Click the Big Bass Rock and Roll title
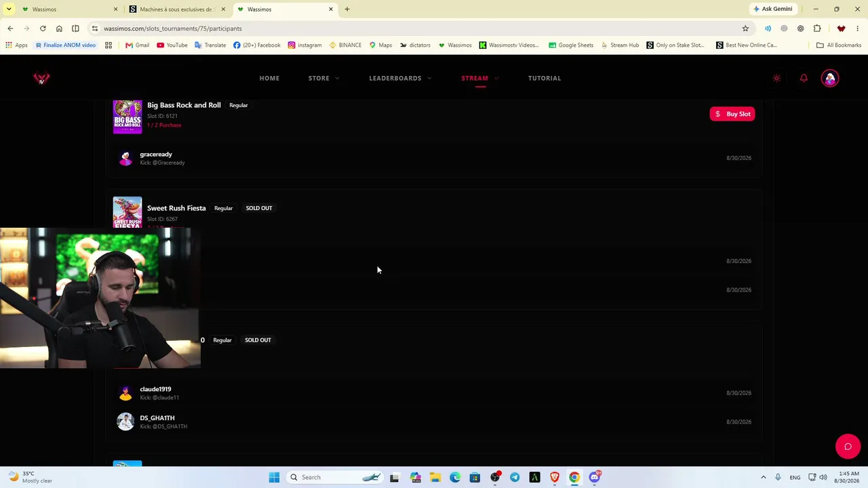Screen dimensions: 868x488 click(x=184, y=105)
